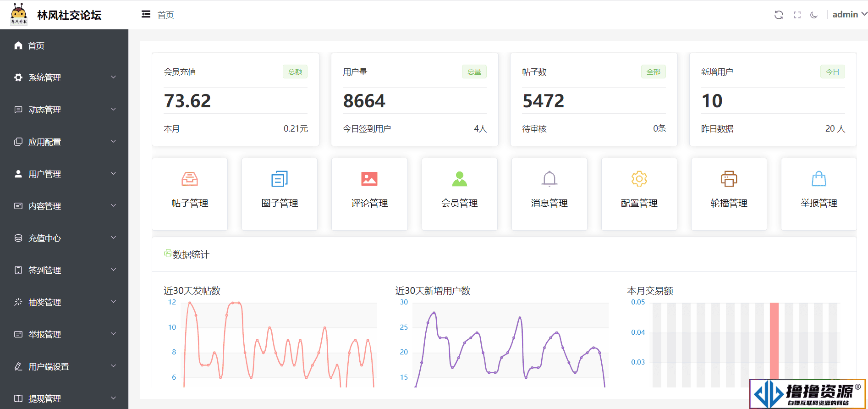Click the 总额 tag on 会员充值 card
868x409 pixels.
click(295, 72)
